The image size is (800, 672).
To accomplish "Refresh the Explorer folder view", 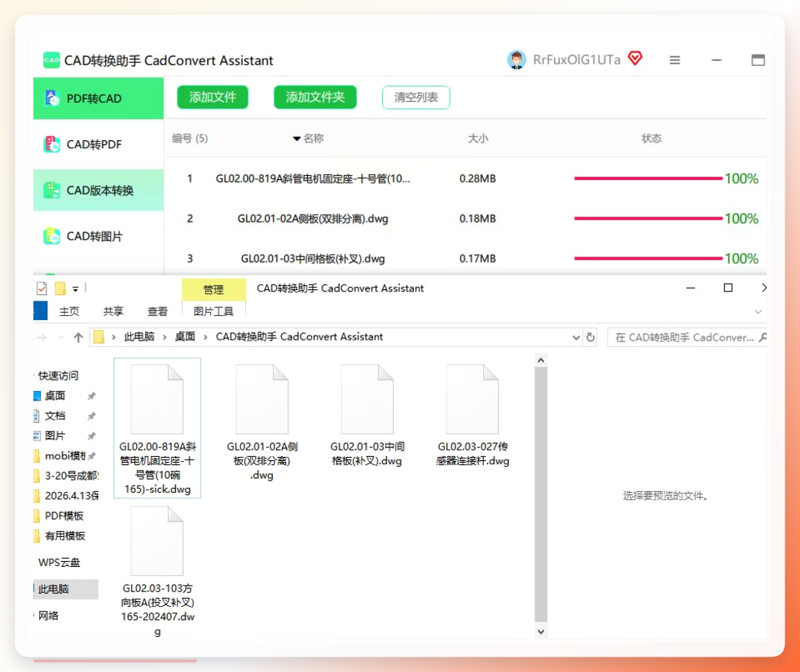I will point(591,337).
